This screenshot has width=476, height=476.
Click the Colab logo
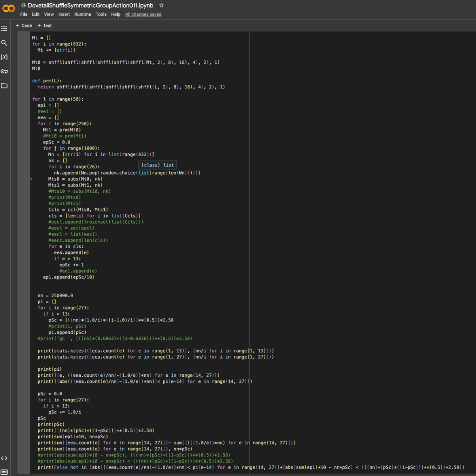click(9, 8)
